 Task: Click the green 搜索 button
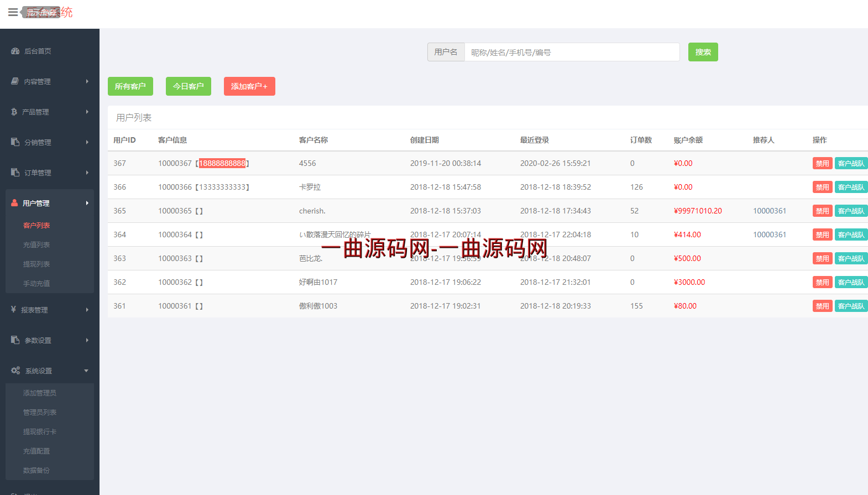(703, 52)
